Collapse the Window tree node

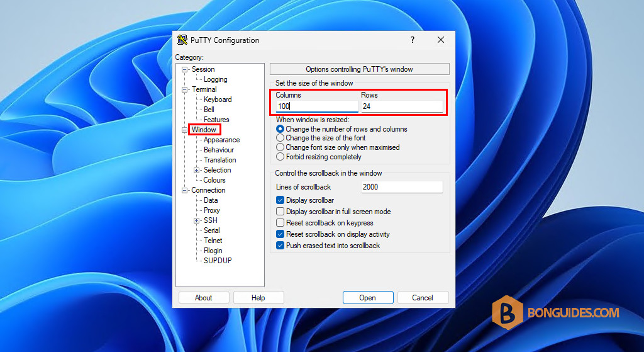click(185, 130)
